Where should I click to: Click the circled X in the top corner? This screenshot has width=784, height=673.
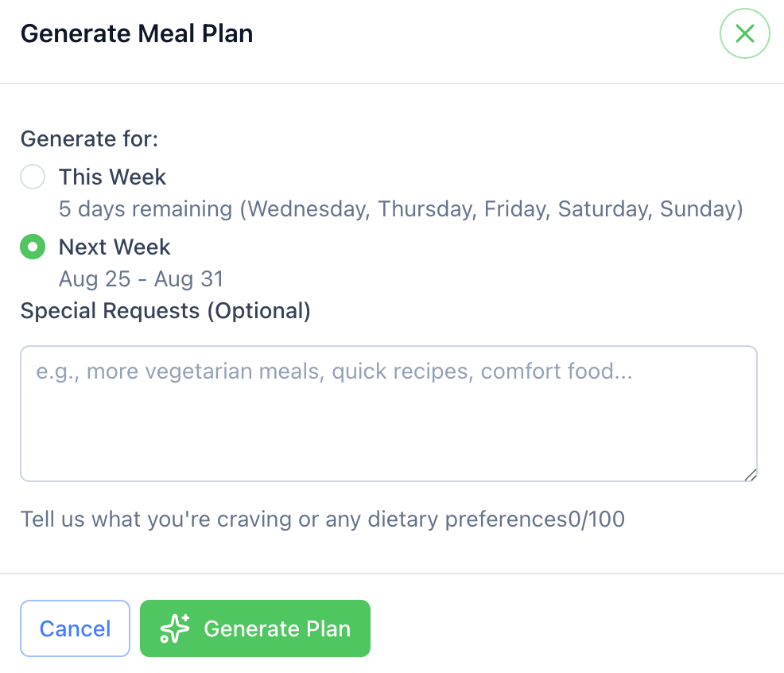pos(744,33)
